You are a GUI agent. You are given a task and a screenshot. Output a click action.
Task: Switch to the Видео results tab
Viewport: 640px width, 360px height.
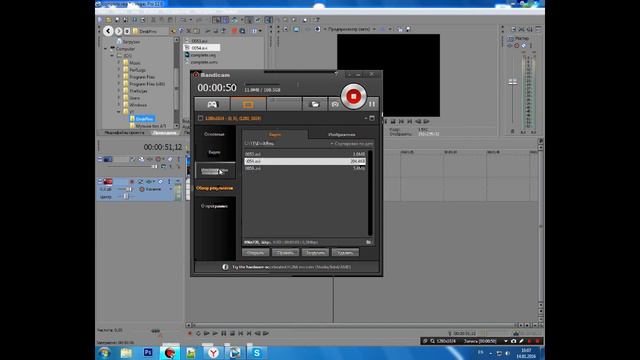[x=275, y=134]
